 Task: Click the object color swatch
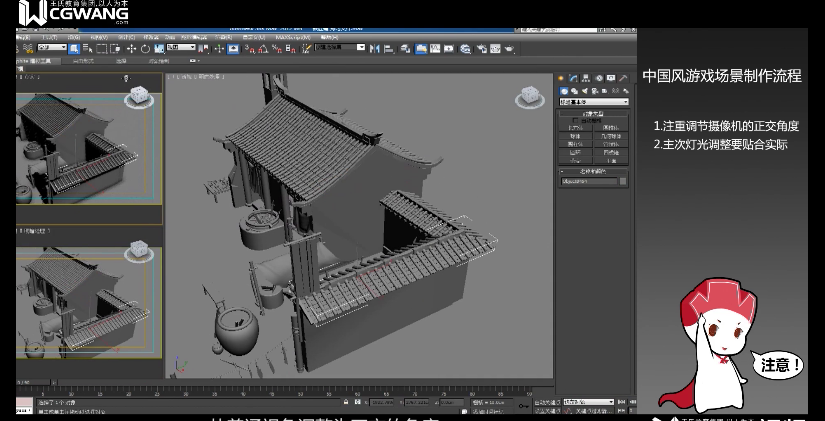pos(623,182)
